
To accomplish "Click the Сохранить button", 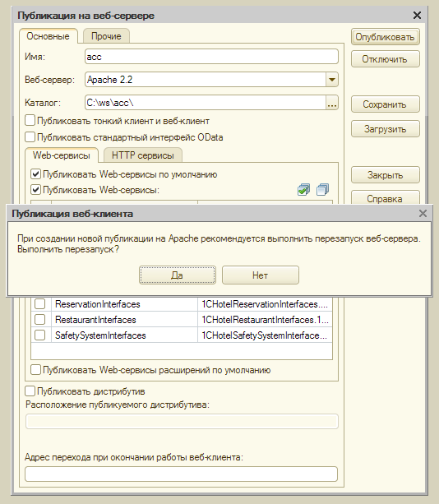I will click(x=385, y=104).
